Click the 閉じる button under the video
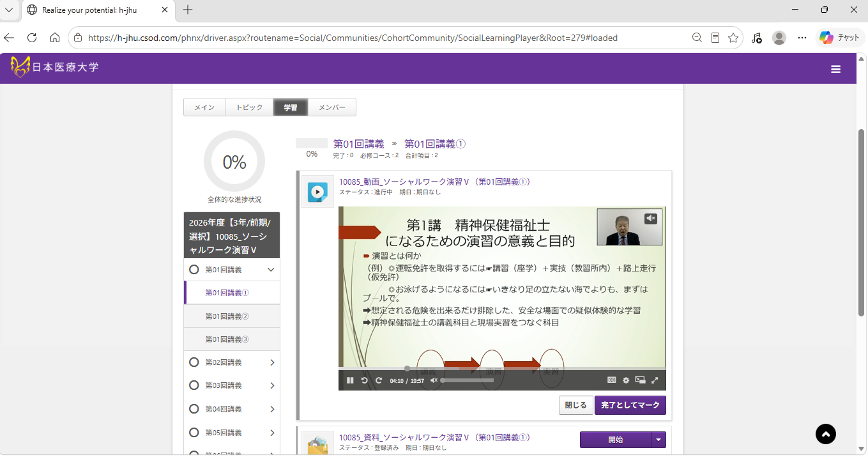 click(x=575, y=405)
